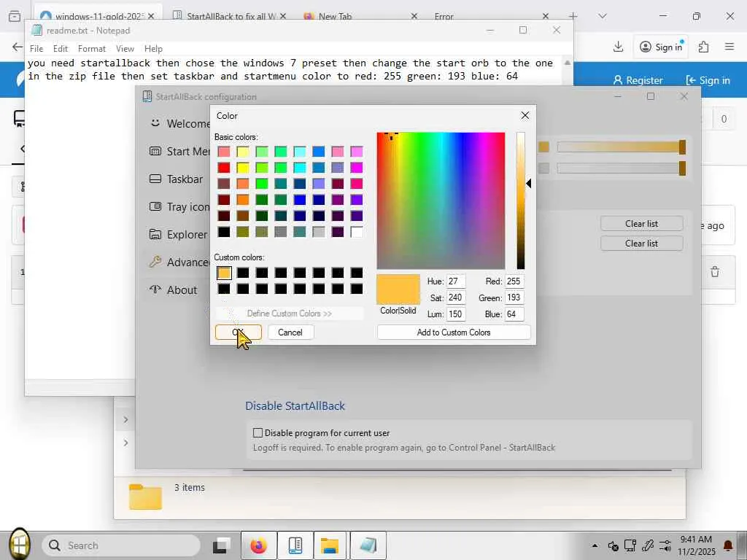Image resolution: width=747 pixels, height=560 pixels.
Task: Open Task View from the taskbar
Action: click(x=222, y=545)
